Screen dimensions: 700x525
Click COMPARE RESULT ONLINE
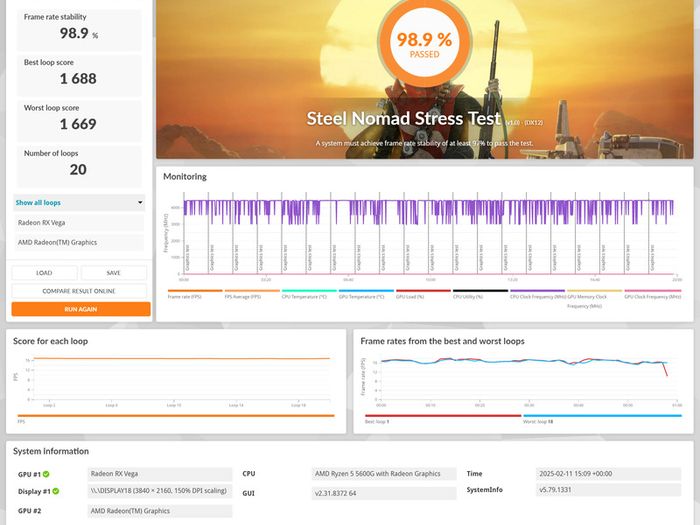point(79,291)
